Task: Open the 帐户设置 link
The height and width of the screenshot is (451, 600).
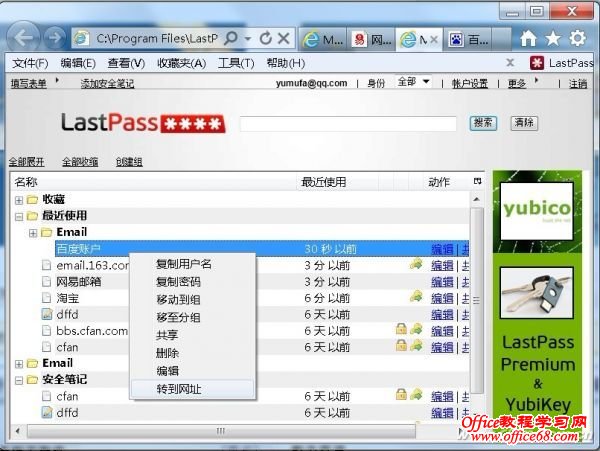Action: coord(470,83)
